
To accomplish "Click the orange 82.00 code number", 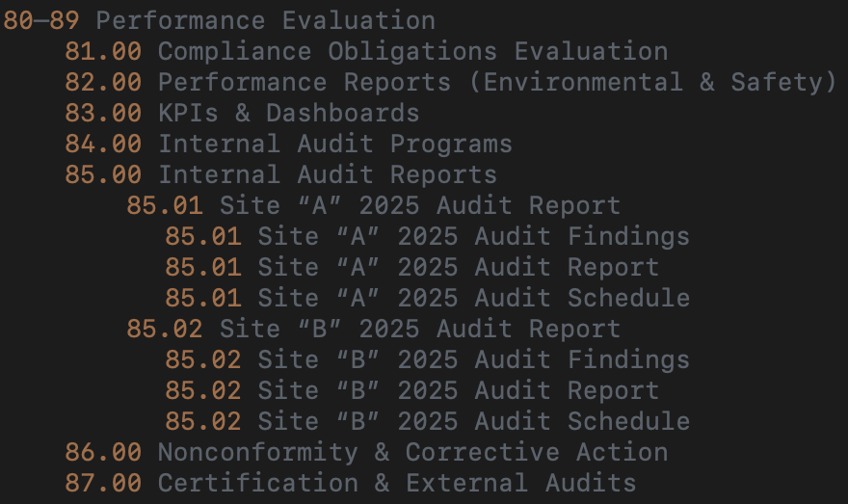I will (x=103, y=82).
